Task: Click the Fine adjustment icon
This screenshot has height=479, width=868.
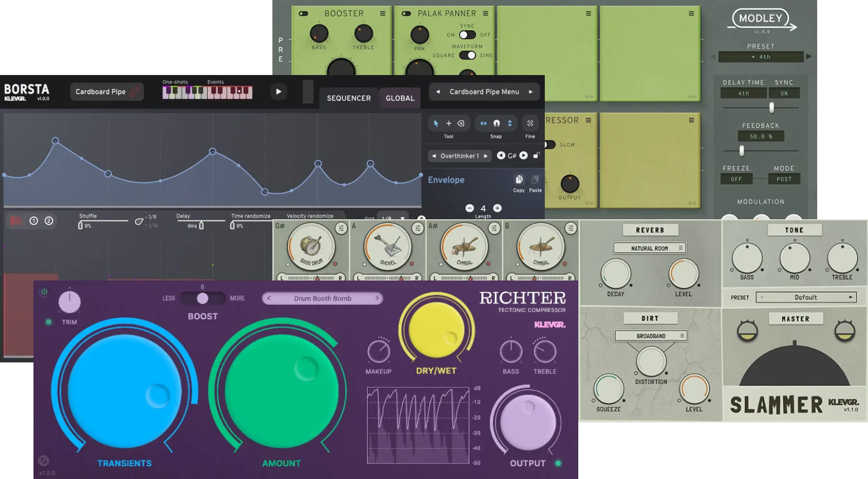Action: (530, 124)
